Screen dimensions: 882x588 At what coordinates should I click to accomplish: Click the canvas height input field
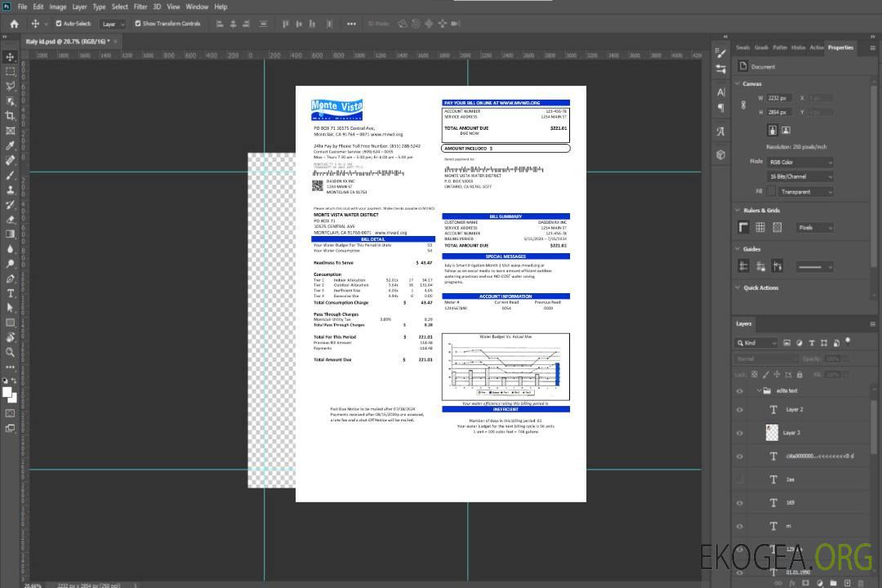pos(778,113)
